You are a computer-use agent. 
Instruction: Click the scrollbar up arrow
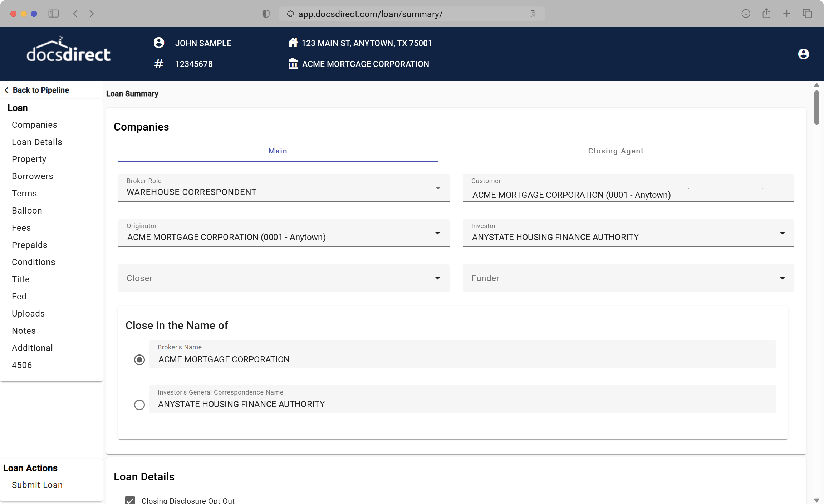[x=816, y=85]
